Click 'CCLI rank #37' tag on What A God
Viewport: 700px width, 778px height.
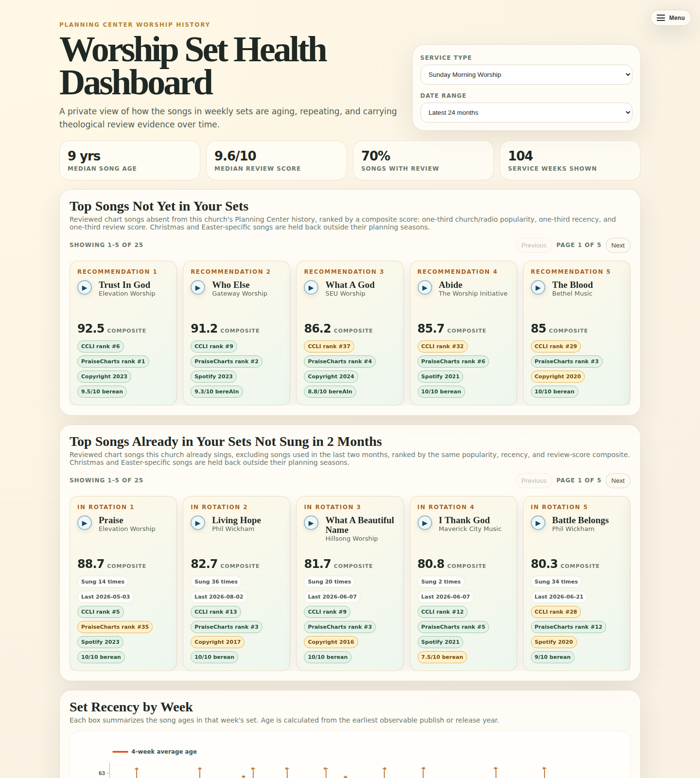click(x=329, y=347)
